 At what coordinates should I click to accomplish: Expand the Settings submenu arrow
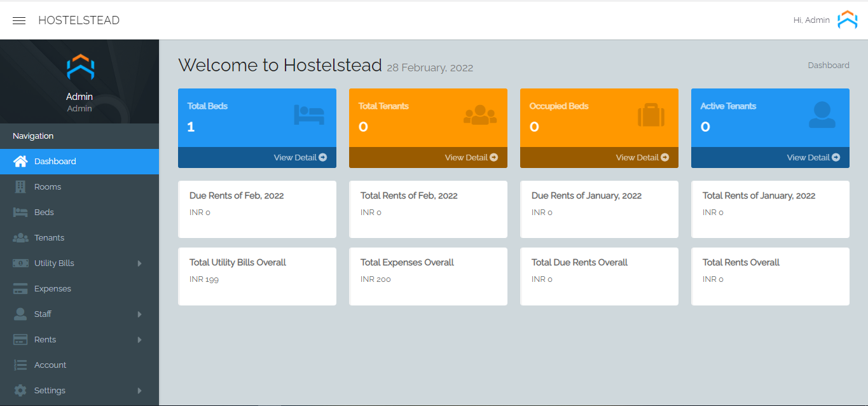[140, 391]
